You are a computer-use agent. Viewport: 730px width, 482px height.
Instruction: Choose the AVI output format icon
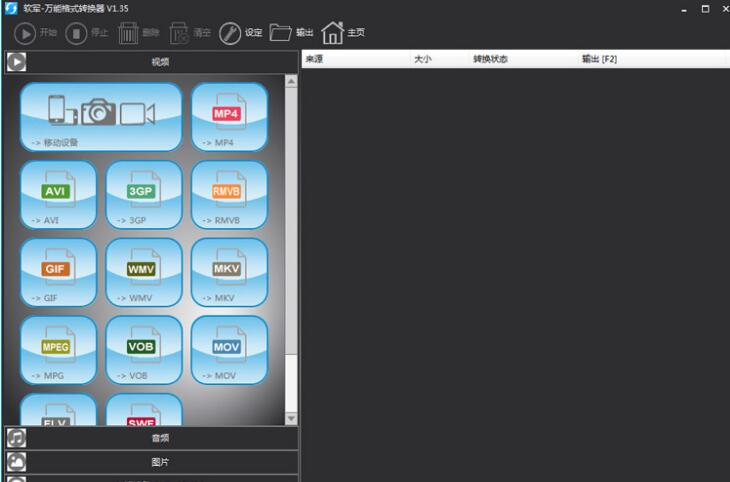coord(58,194)
